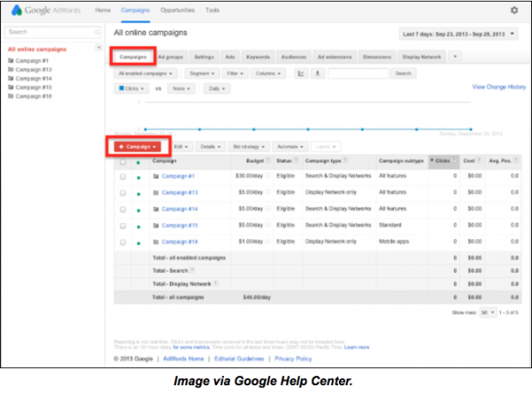Click Campaign #1 folder icon in sidebar

click(11, 60)
